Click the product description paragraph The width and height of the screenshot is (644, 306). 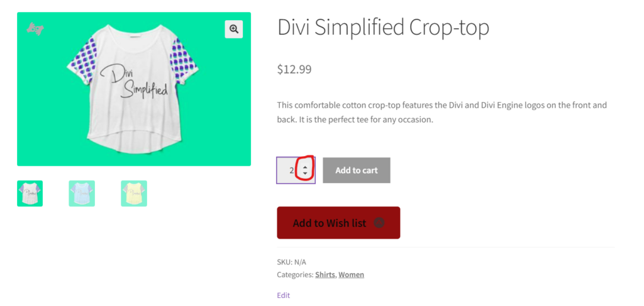pyautogui.click(x=441, y=112)
